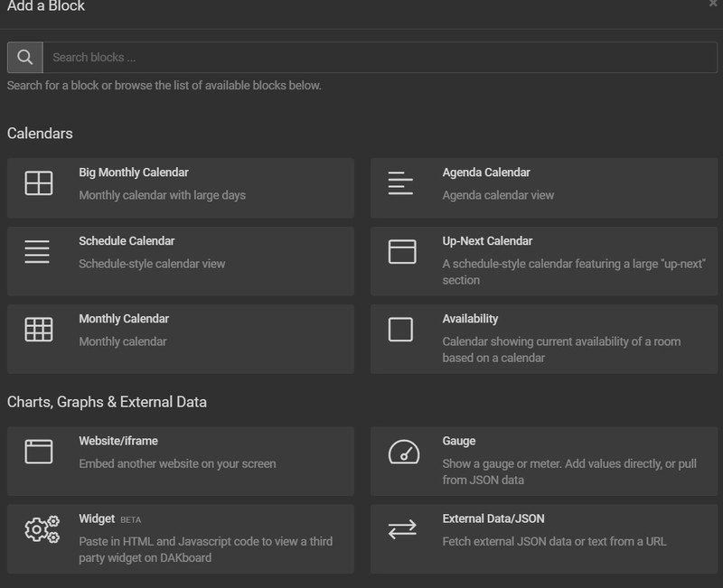Click 'Monthly calendar with large days' text
The width and height of the screenshot is (723, 588).
(x=163, y=195)
